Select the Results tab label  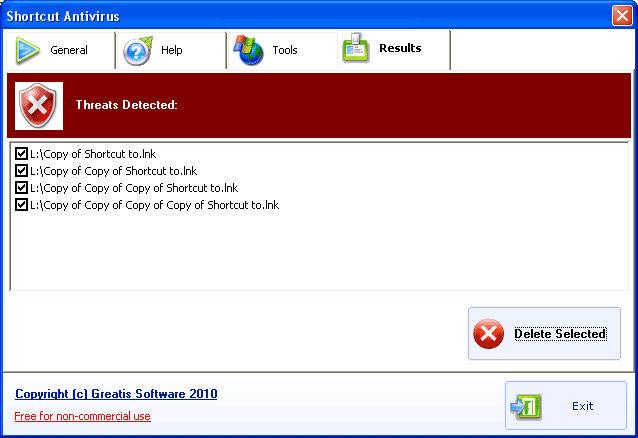[x=400, y=48]
